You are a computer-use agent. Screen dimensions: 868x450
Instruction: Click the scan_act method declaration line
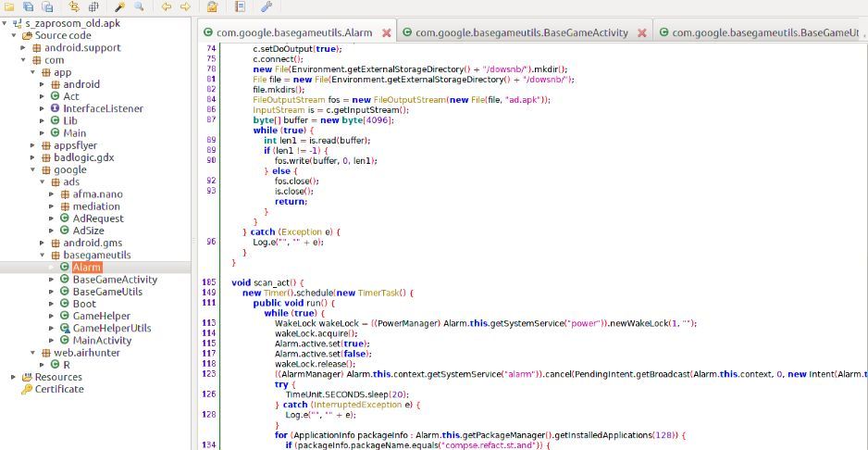coord(267,281)
